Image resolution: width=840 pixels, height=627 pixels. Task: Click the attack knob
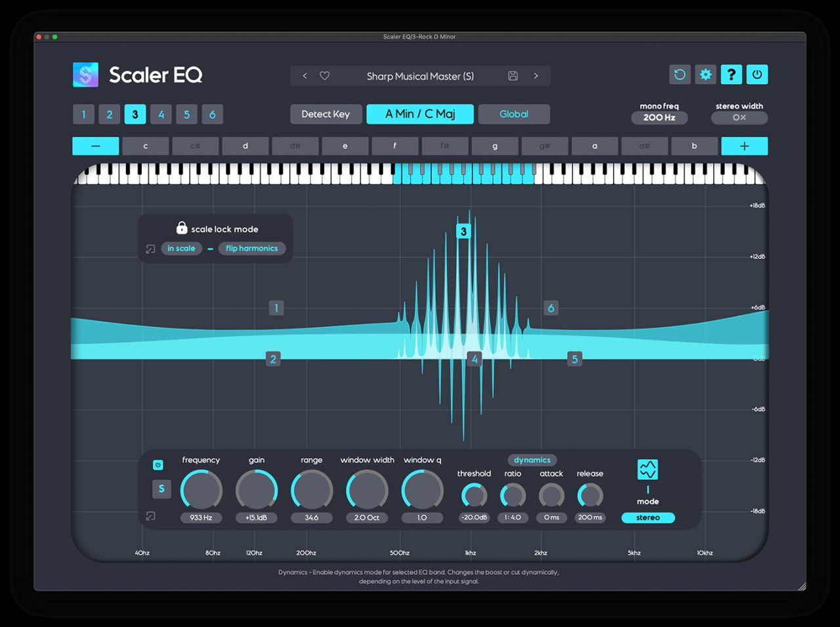[551, 496]
